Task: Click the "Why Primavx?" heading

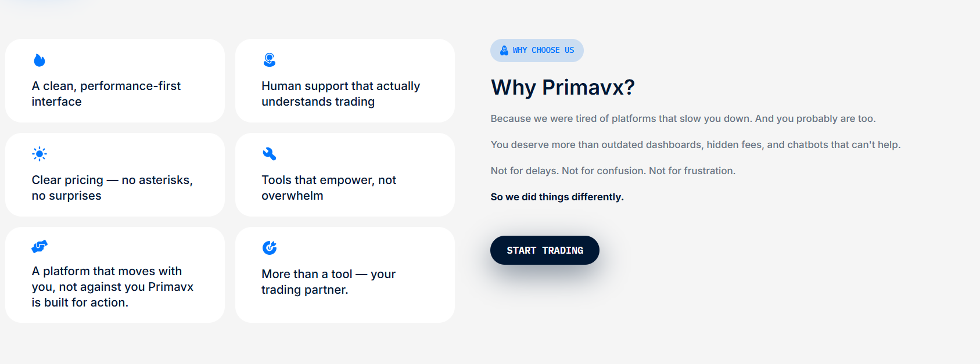Action: [x=562, y=88]
